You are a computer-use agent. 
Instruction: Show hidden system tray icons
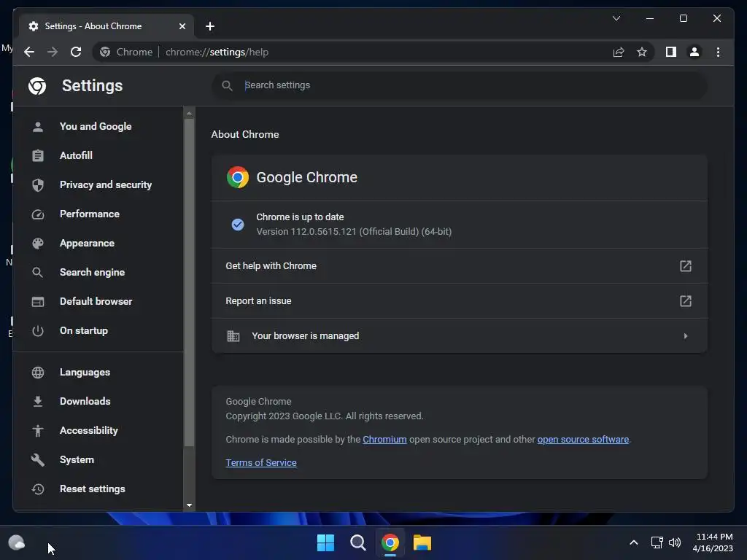pos(634,542)
